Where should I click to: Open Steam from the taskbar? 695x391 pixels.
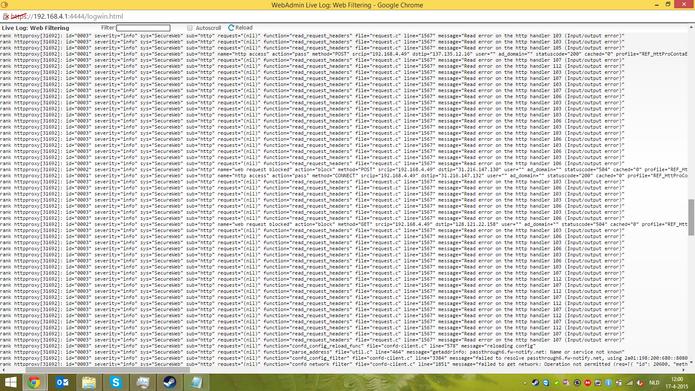[x=169, y=382]
